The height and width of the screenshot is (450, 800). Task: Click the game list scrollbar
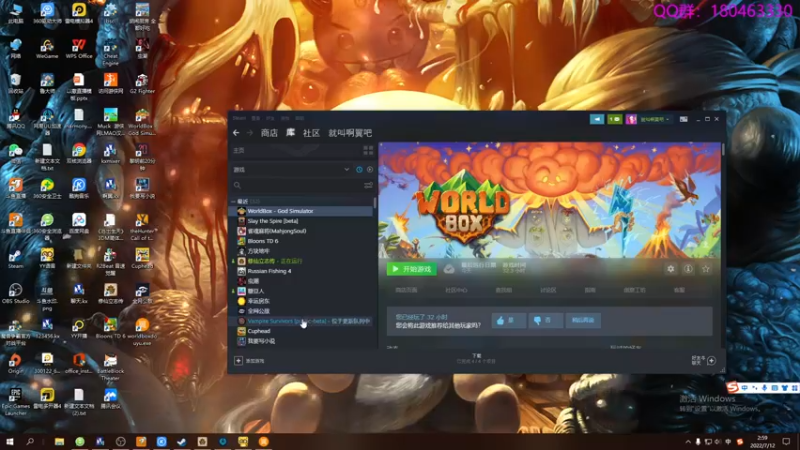pyautogui.click(x=375, y=203)
